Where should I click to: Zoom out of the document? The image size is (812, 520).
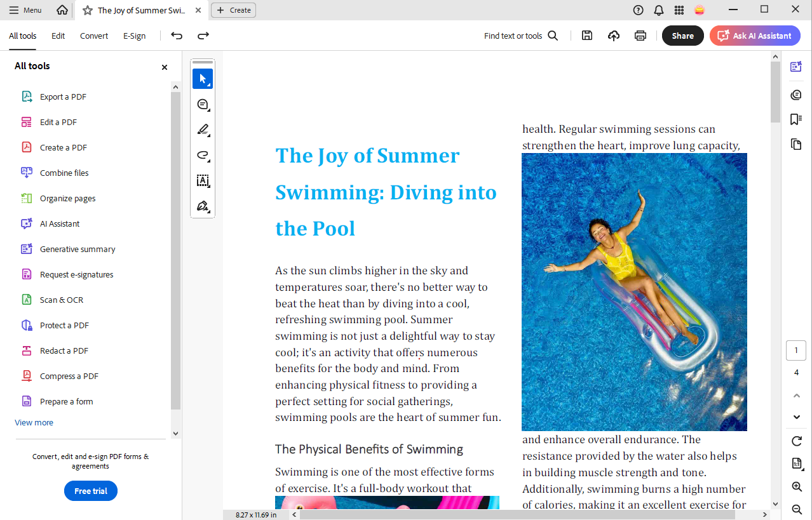pyautogui.click(x=797, y=509)
